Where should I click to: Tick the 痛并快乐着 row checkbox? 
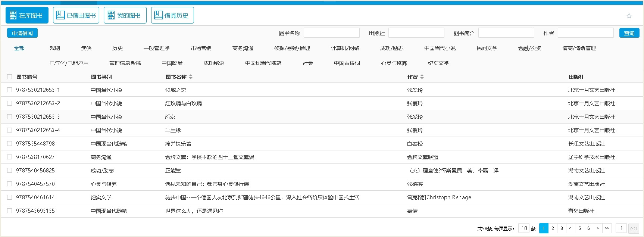click(x=10, y=144)
